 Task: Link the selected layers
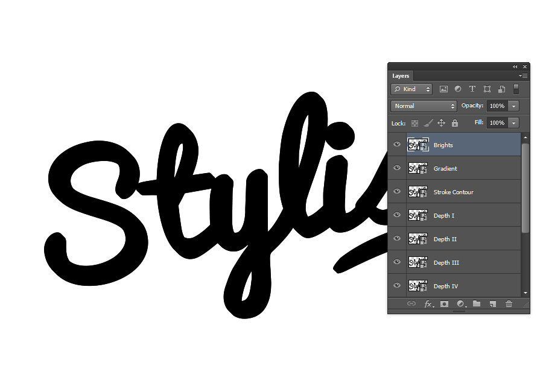412,304
